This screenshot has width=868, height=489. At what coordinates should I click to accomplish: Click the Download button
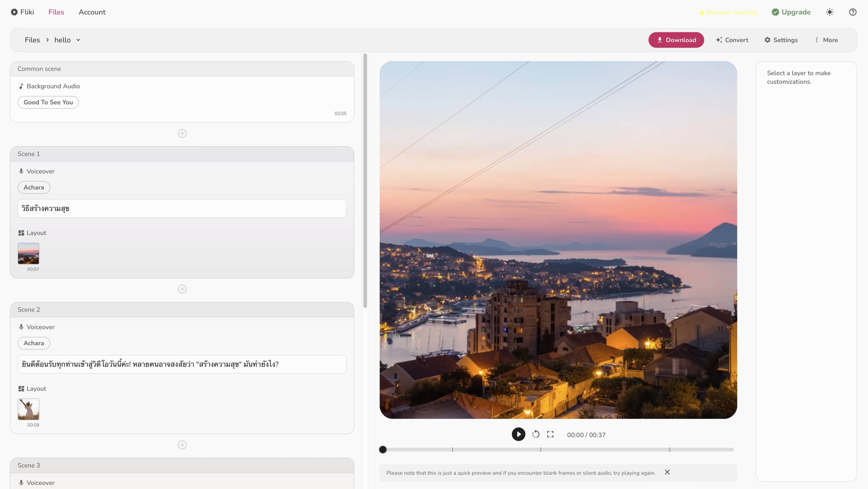[x=676, y=40]
